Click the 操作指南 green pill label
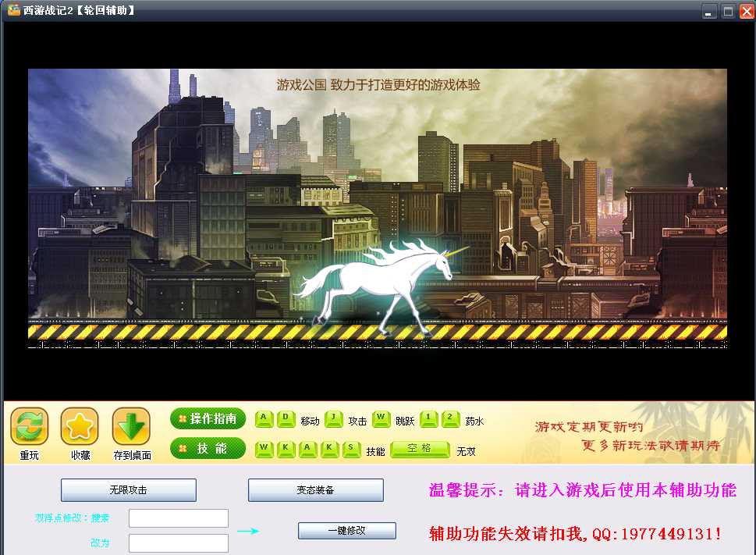The image size is (756, 555). click(x=208, y=418)
